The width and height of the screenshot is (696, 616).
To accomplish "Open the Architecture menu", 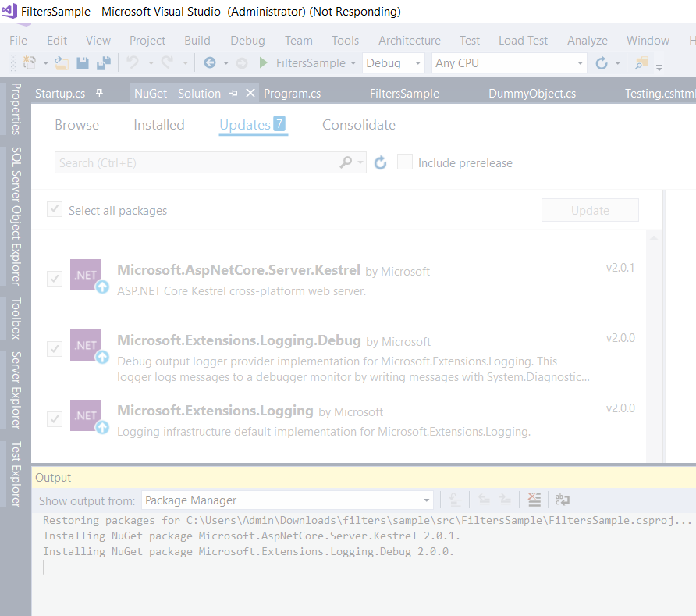I will coord(410,41).
